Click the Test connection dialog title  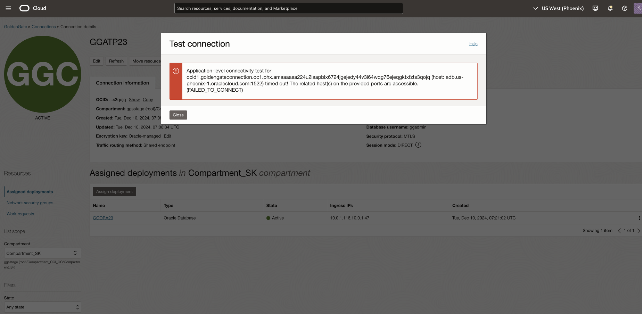199,44
